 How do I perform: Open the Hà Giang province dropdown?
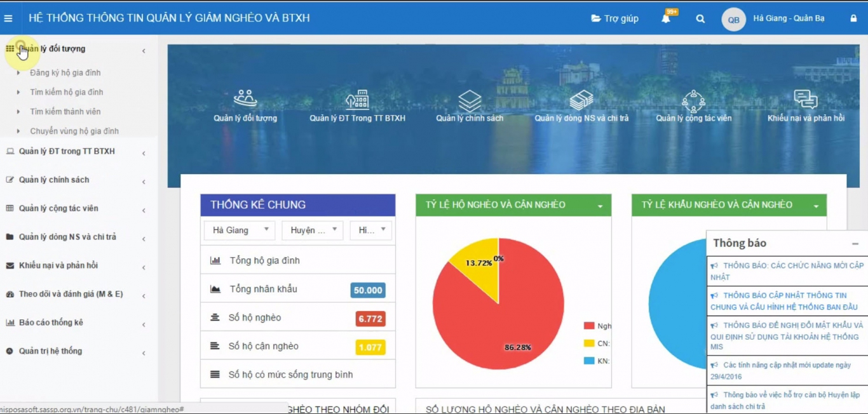(240, 230)
